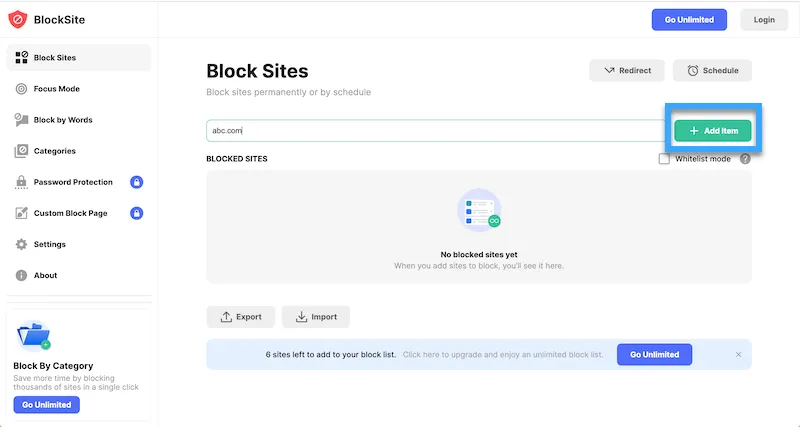The image size is (800, 427).
Task: Click the upgrade link text in banner
Action: (503, 355)
